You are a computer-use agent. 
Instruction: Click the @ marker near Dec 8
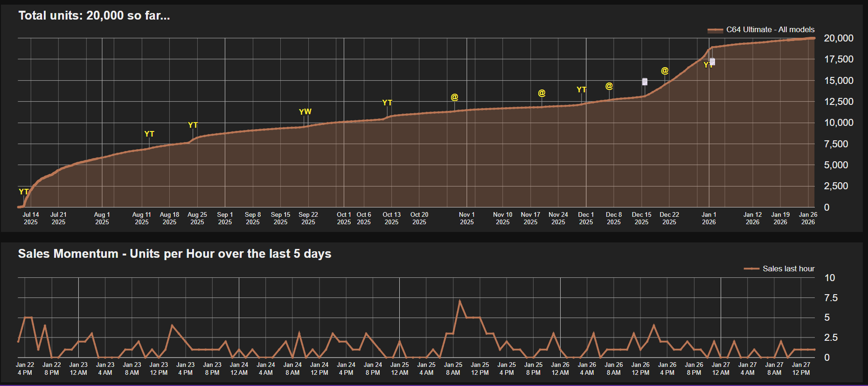click(609, 86)
